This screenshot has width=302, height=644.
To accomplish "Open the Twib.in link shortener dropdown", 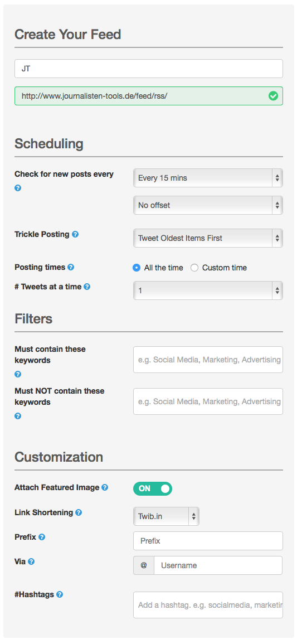I will click(166, 516).
